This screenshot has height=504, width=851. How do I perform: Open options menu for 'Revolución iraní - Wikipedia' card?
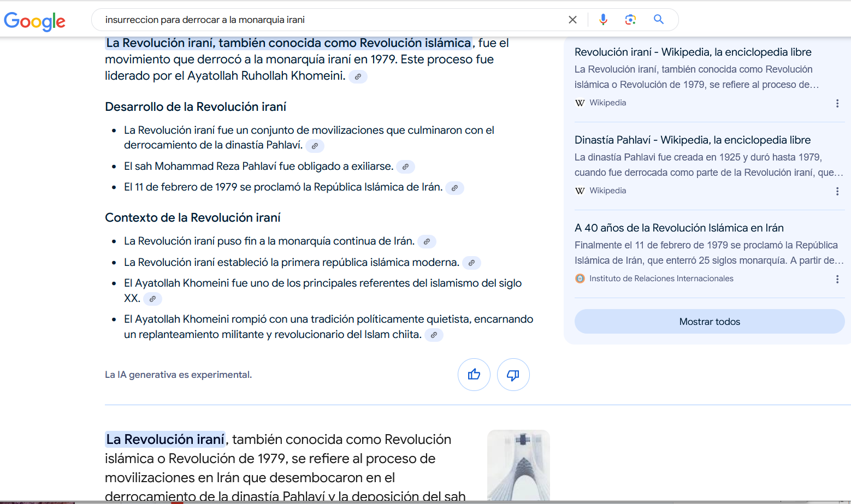[x=837, y=103]
